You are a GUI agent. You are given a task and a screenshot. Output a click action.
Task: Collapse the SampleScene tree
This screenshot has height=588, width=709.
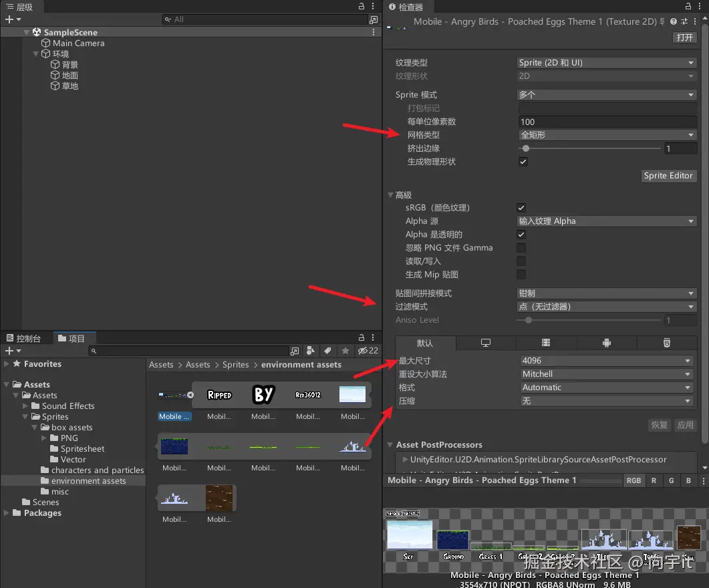(26, 32)
